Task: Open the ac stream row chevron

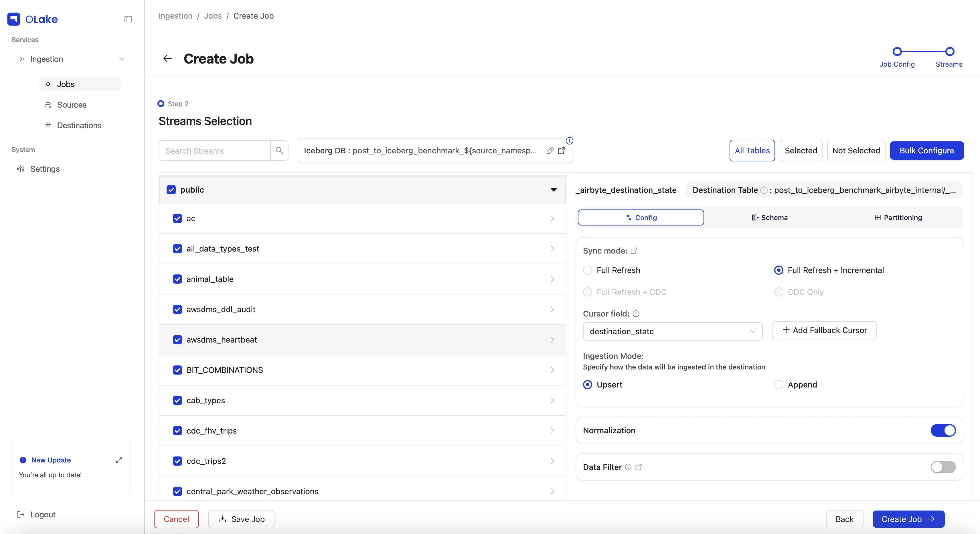Action: [552, 218]
